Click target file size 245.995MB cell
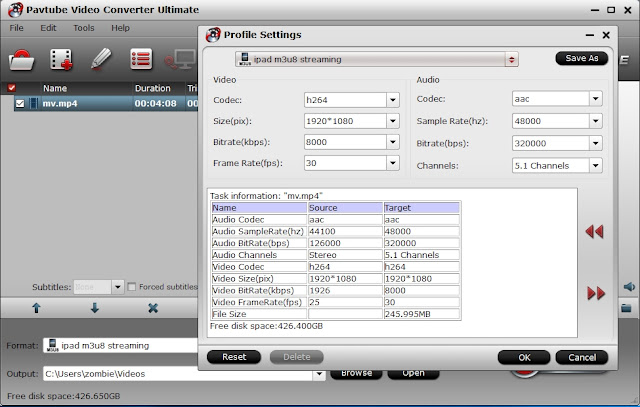 tap(422, 314)
